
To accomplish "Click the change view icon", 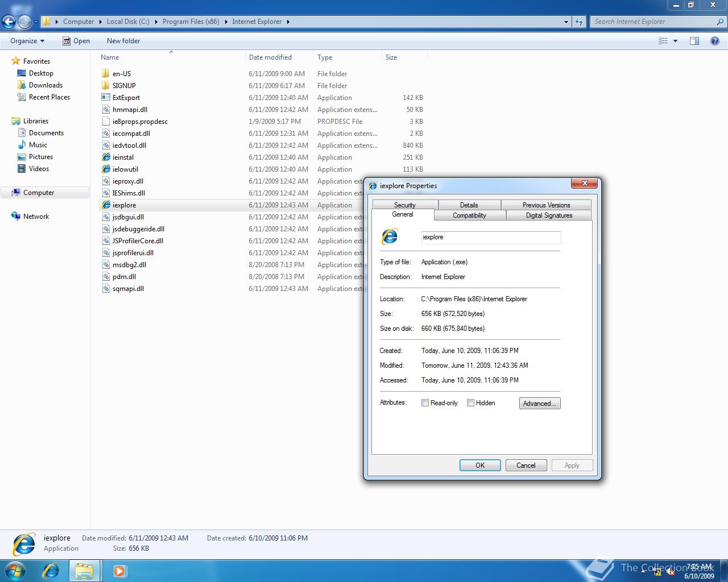I will pyautogui.click(x=663, y=41).
